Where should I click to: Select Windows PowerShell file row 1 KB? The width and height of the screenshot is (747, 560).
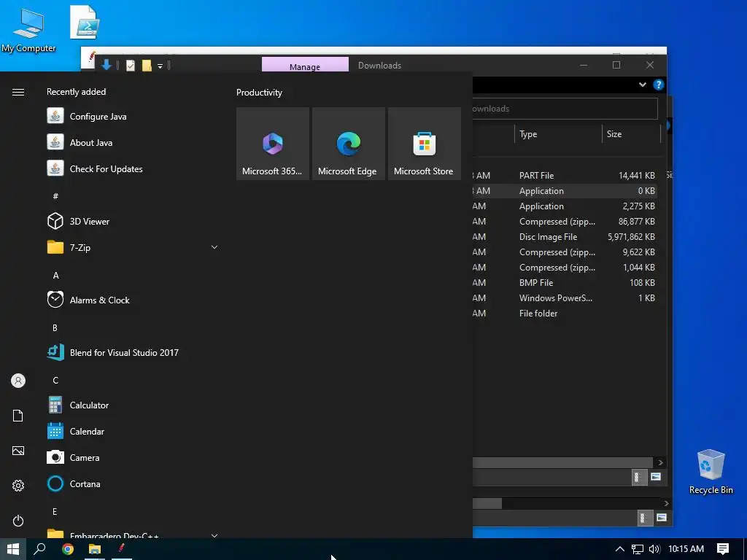pyautogui.click(x=565, y=297)
